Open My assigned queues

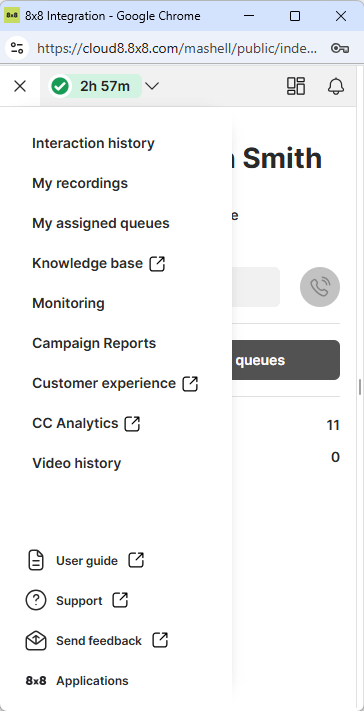(101, 223)
